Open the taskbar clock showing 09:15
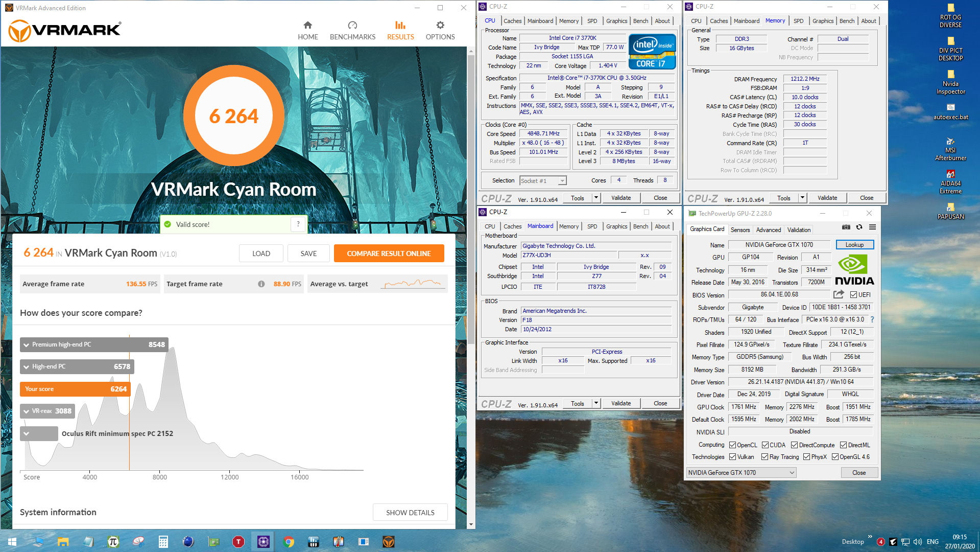This screenshot has height=552, width=980. pos(960,542)
